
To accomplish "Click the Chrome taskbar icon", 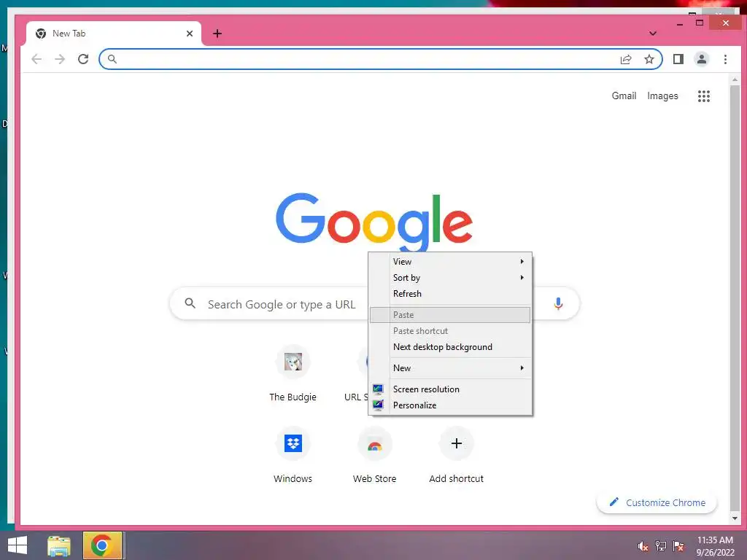I will click(103, 545).
